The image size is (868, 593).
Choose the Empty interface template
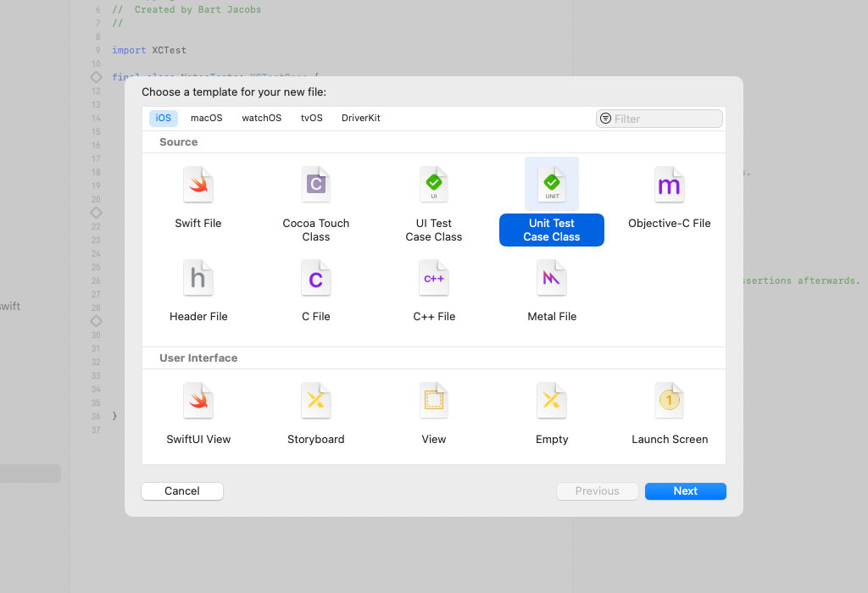(552, 401)
